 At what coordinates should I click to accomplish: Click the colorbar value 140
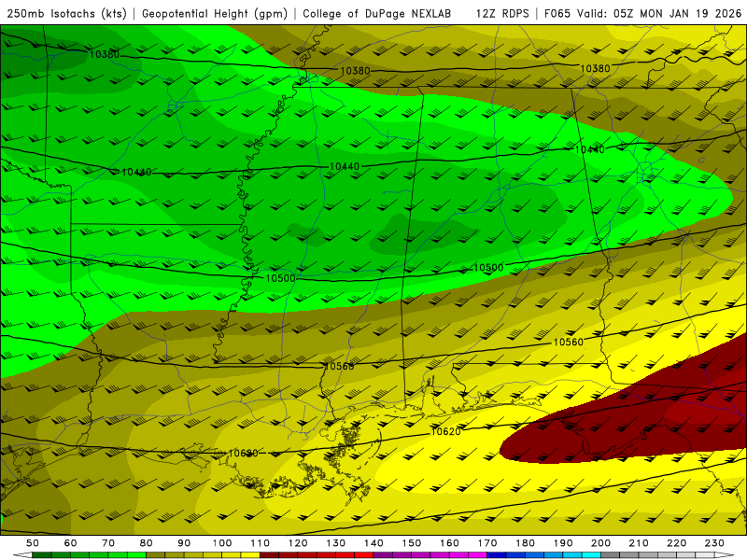[373, 543]
